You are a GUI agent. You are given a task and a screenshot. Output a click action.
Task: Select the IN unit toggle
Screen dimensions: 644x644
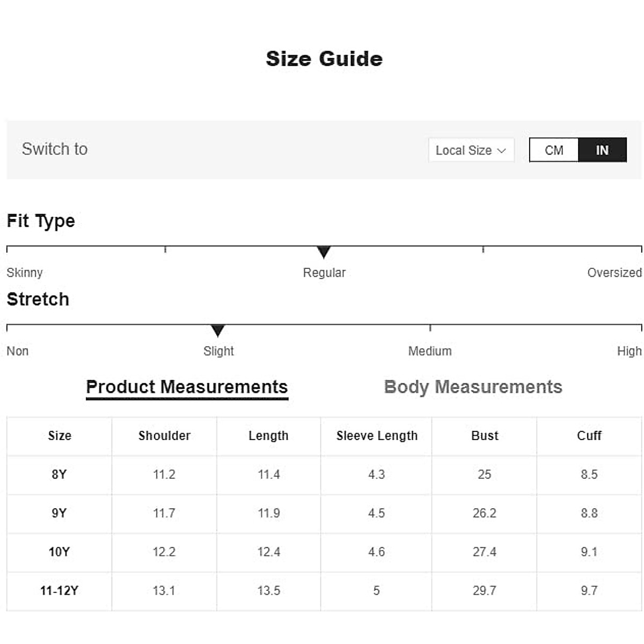point(602,150)
